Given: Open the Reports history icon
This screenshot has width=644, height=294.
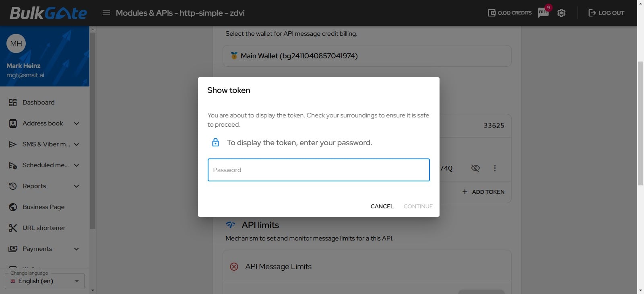Looking at the screenshot, I should click(12, 186).
